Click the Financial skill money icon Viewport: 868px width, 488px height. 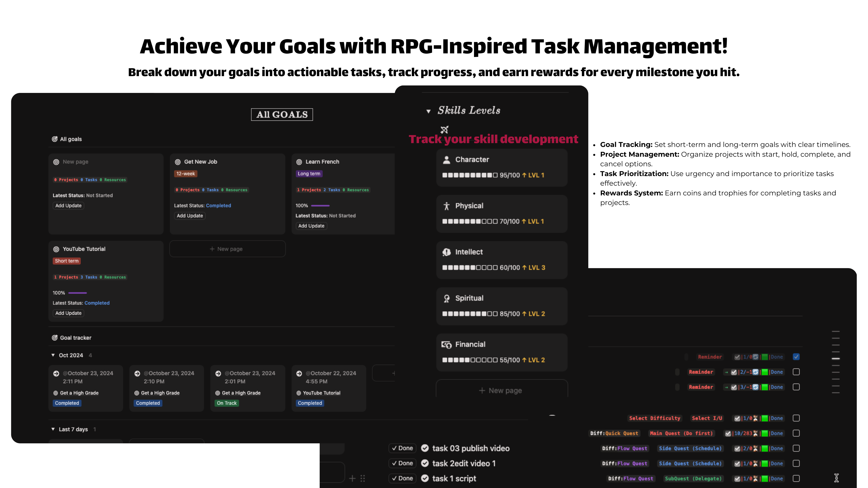tap(446, 344)
